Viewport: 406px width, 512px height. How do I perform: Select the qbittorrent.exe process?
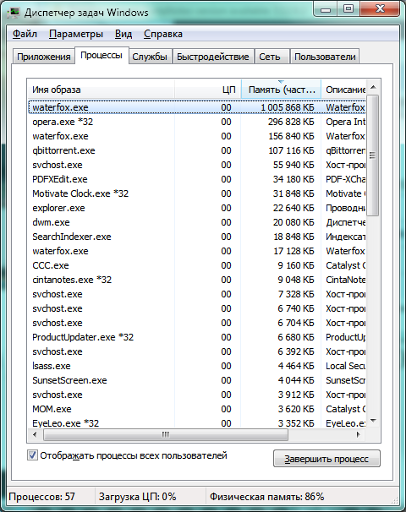(x=197, y=150)
